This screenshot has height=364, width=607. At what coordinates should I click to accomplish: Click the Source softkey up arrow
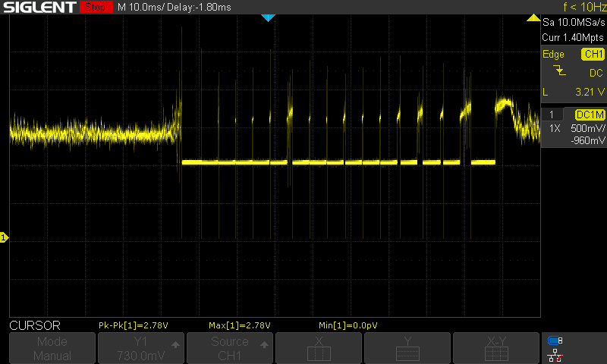tap(264, 344)
